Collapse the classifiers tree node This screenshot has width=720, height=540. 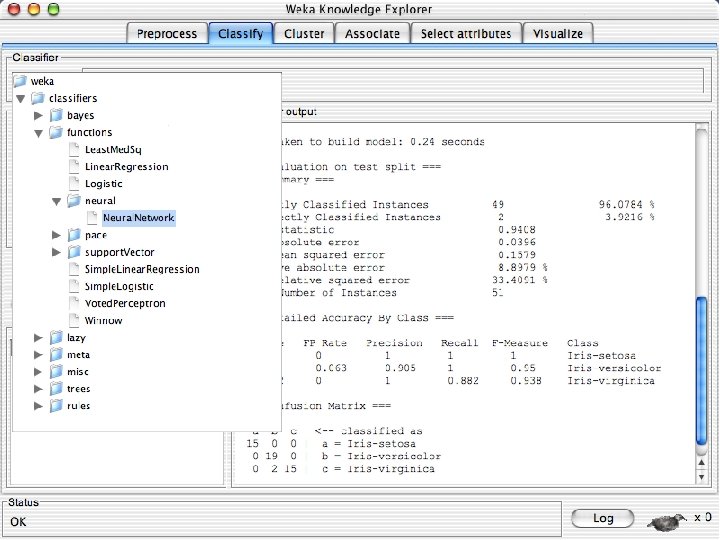pyautogui.click(x=21, y=99)
